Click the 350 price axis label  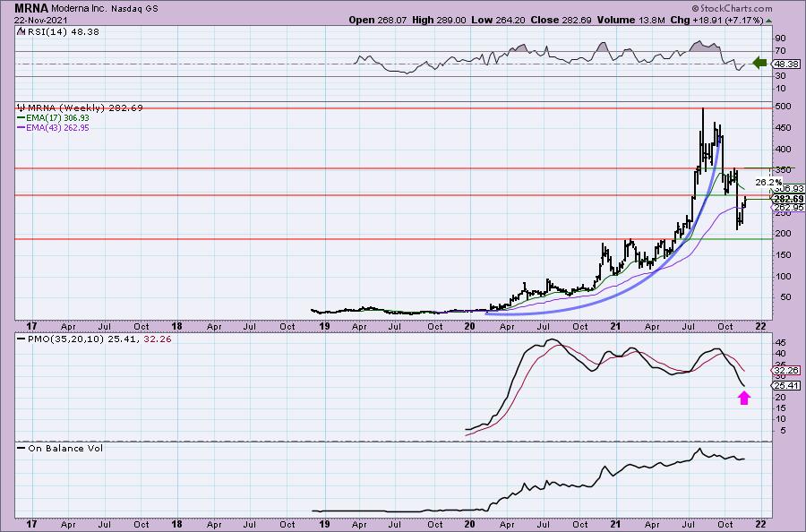[x=784, y=170]
